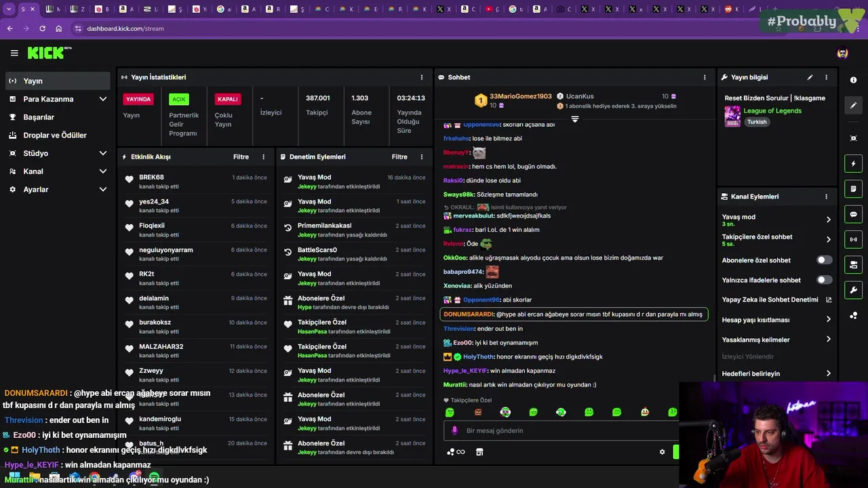This screenshot has height=488, width=868.
Task: Select MALZAHAR32 follow event in activity feed
Action: click(195, 351)
